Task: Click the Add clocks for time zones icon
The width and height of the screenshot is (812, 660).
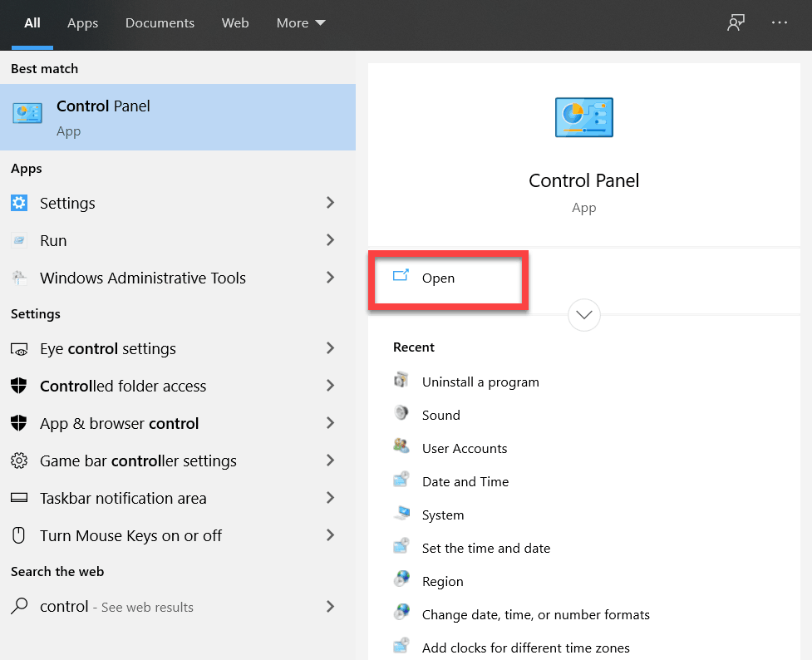Action: (401, 646)
